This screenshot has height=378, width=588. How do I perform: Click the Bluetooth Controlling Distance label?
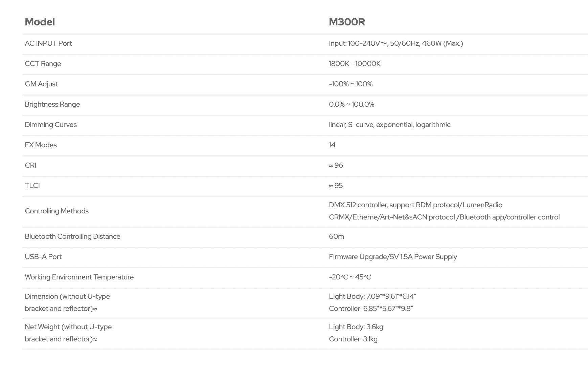point(73,236)
